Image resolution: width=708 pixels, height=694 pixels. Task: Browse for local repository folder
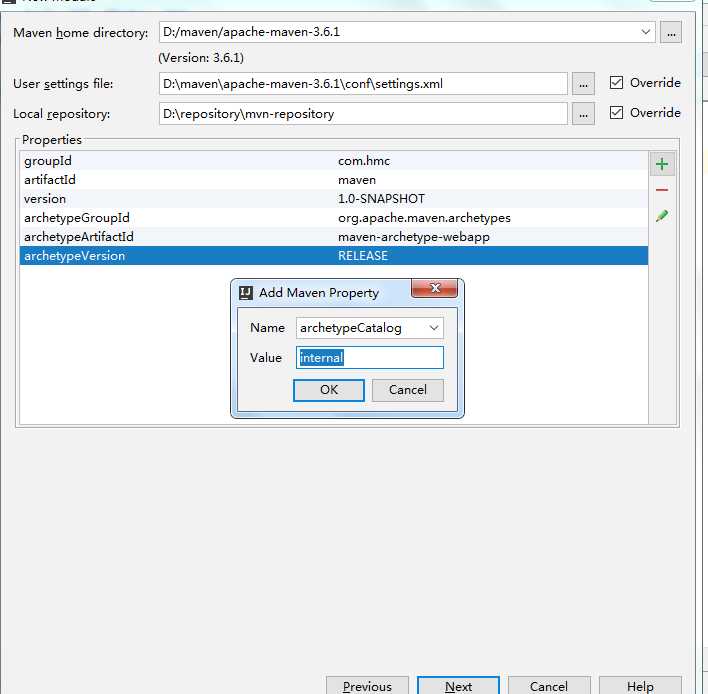(583, 114)
